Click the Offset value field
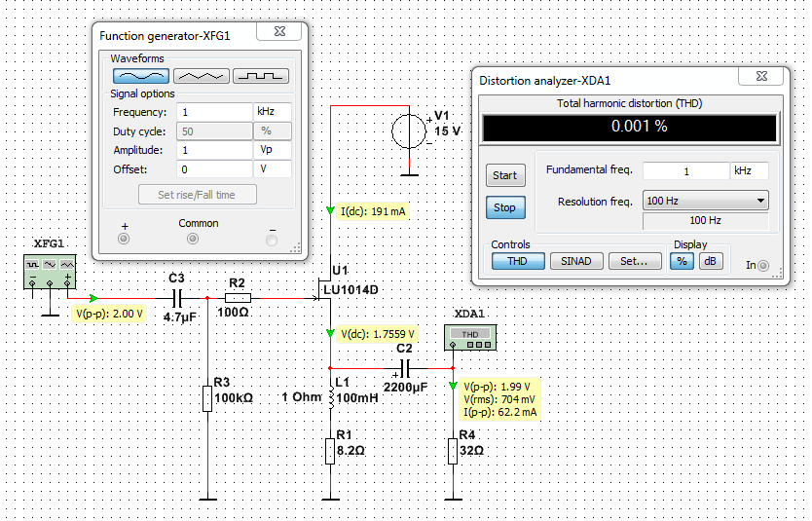 pyautogui.click(x=214, y=169)
